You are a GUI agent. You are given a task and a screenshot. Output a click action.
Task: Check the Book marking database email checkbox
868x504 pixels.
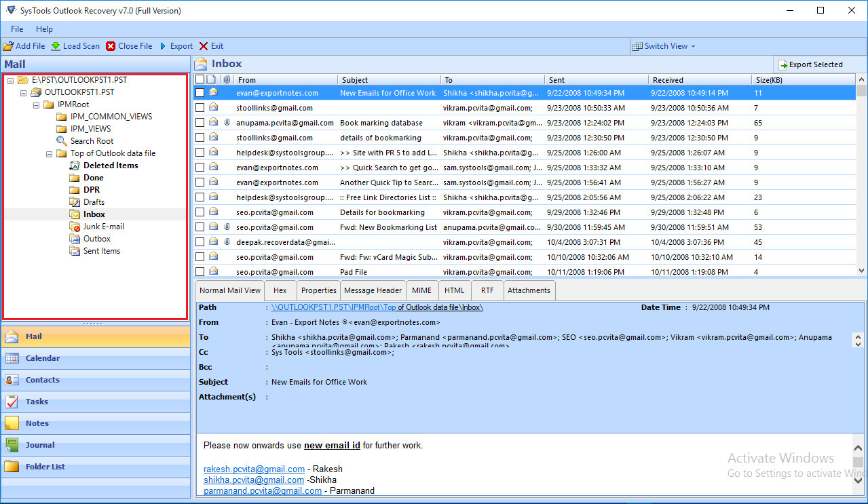tap(200, 123)
